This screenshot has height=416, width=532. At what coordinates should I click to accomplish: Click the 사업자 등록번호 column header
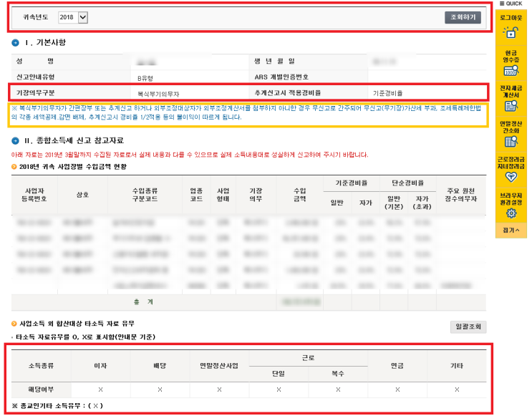click(x=34, y=195)
